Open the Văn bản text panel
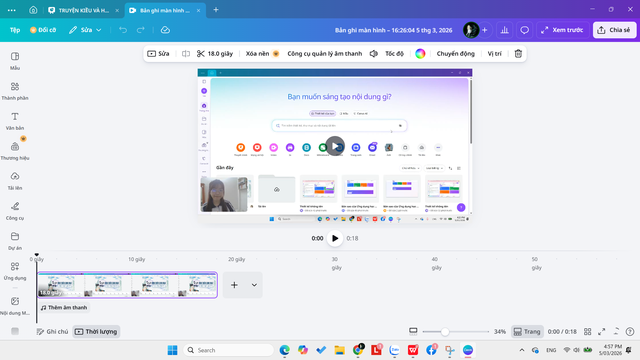 [x=15, y=121]
